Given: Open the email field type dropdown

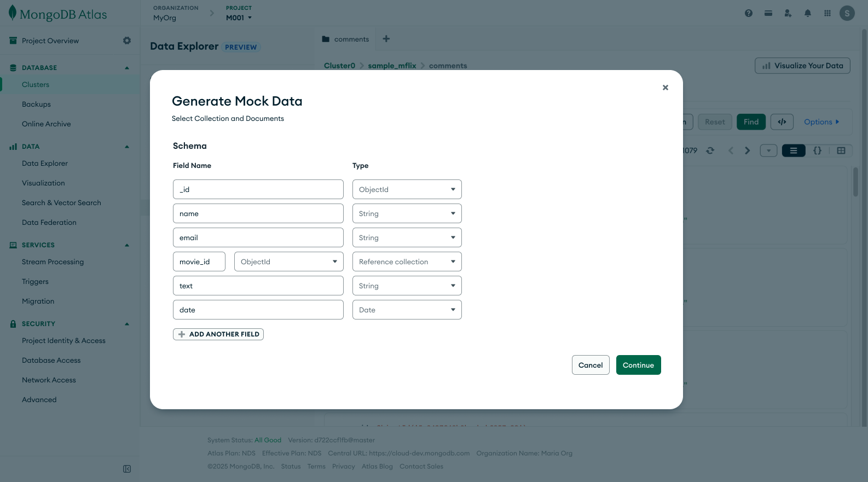Looking at the screenshot, I should click(407, 237).
